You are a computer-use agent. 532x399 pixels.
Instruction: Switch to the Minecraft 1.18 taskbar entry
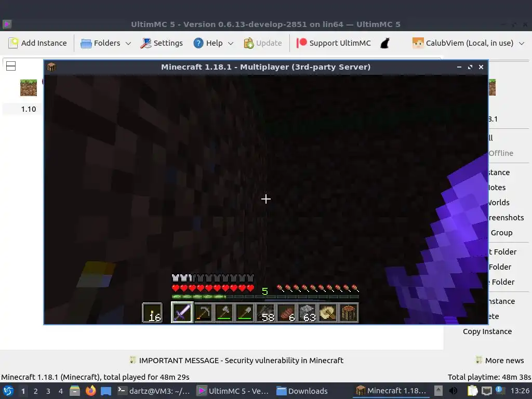(390, 391)
